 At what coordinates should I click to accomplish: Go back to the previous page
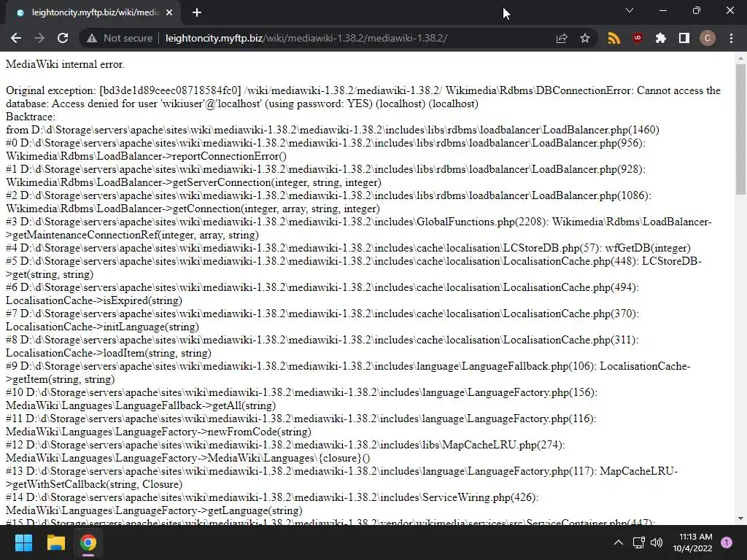(16, 38)
